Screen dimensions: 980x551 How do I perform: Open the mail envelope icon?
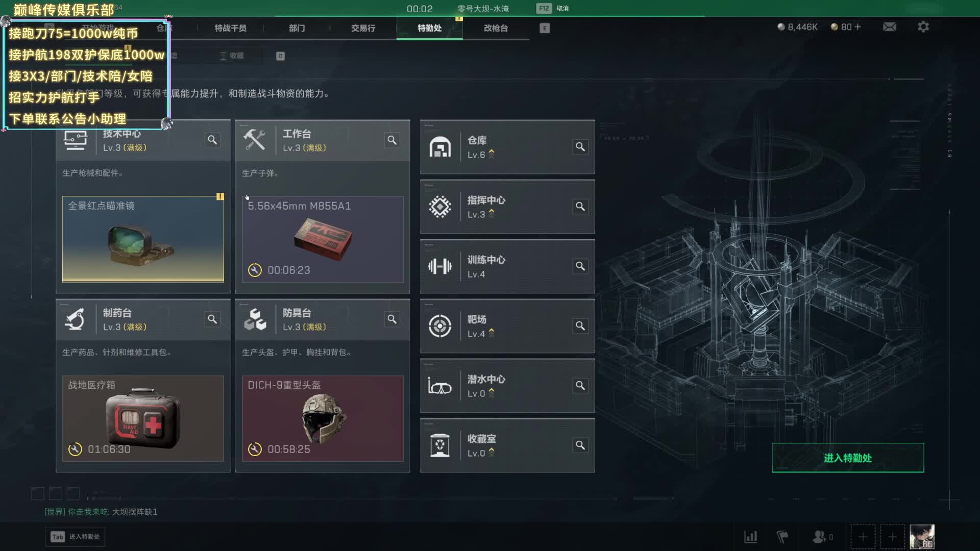tap(889, 27)
